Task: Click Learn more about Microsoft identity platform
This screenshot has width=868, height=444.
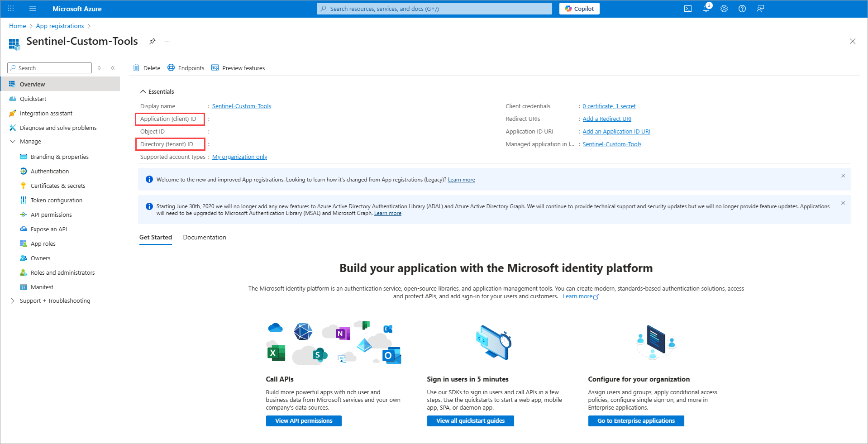Action: coord(581,296)
